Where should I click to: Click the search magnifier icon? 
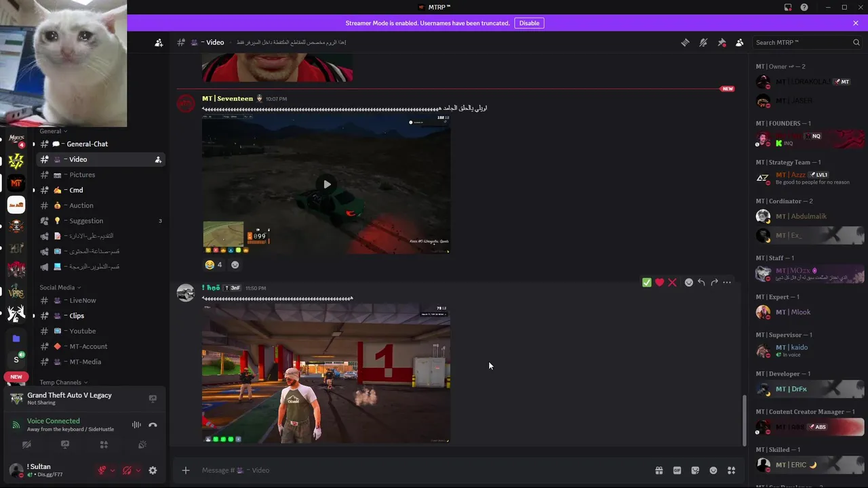point(856,42)
